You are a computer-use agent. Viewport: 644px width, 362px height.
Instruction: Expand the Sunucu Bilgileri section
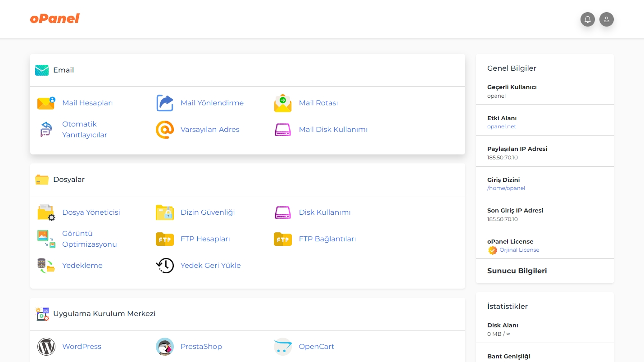coord(517,271)
